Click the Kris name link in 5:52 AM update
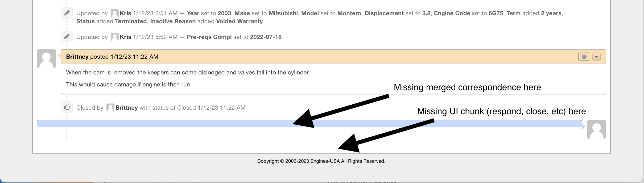The width and height of the screenshot is (644, 183). tap(126, 37)
